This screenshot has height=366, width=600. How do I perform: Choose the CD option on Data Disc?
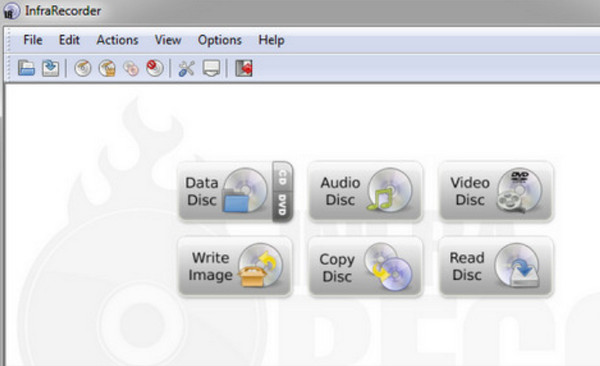(x=282, y=177)
